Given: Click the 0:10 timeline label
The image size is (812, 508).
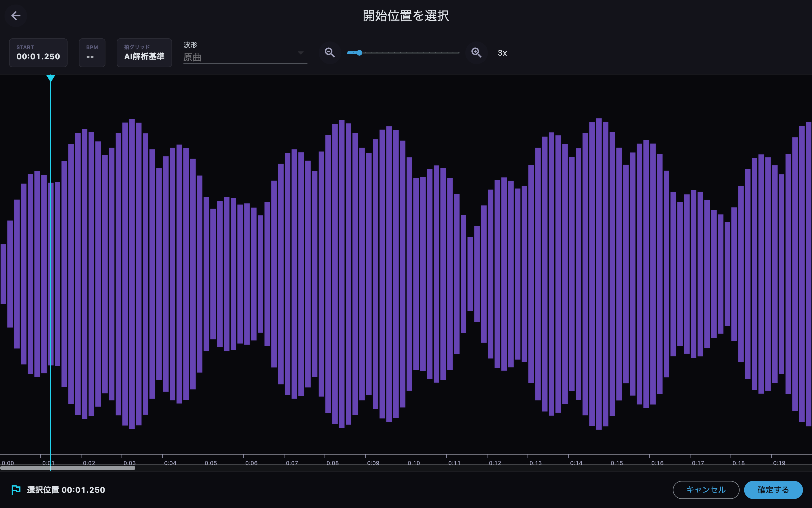Looking at the screenshot, I should tap(414, 463).
